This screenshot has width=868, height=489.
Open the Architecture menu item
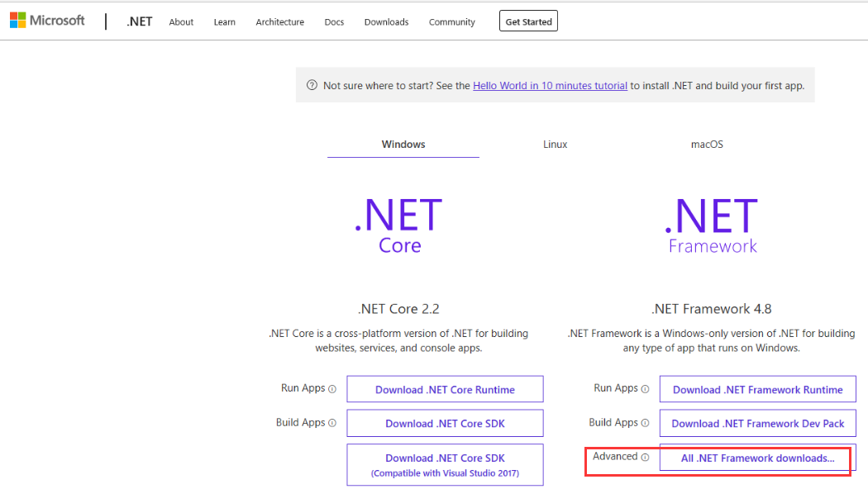click(x=279, y=22)
